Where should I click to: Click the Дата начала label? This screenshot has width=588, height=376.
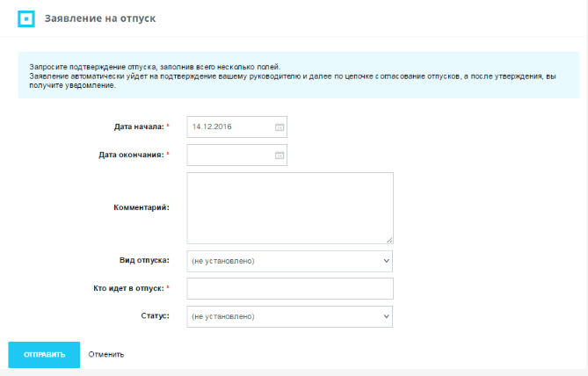pyautogui.click(x=138, y=127)
